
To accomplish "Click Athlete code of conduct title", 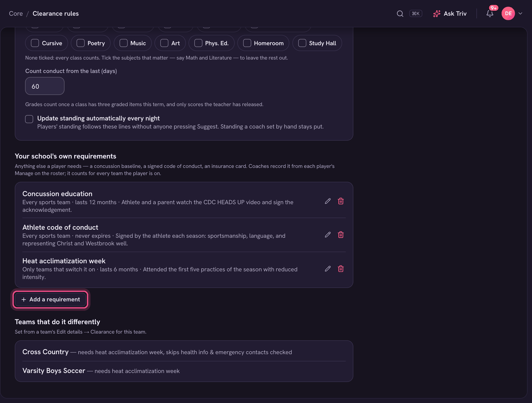I will (60, 228).
